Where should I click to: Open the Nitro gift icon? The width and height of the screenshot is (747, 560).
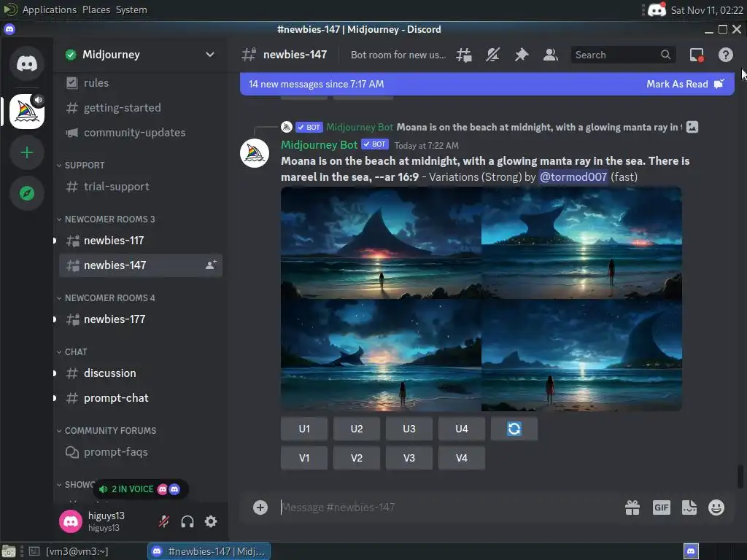632,507
